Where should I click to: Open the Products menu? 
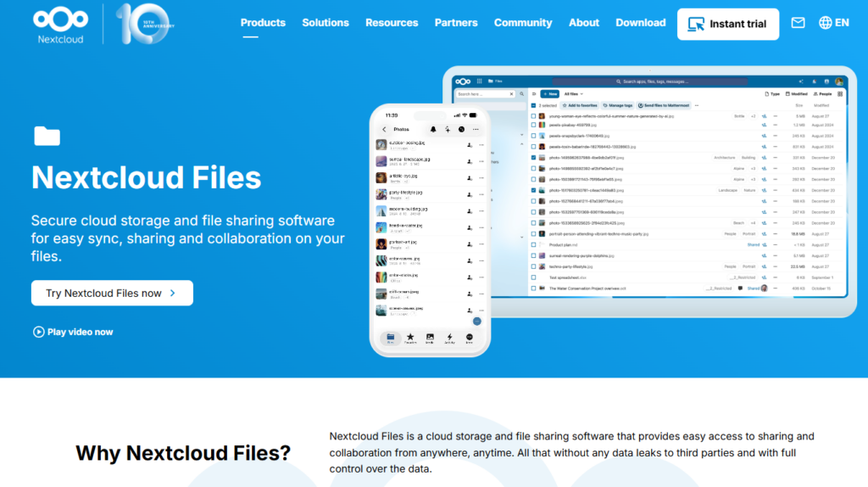(x=263, y=23)
